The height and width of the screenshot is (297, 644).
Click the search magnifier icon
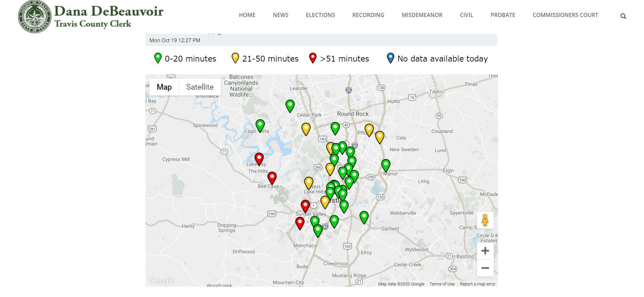coord(623,16)
